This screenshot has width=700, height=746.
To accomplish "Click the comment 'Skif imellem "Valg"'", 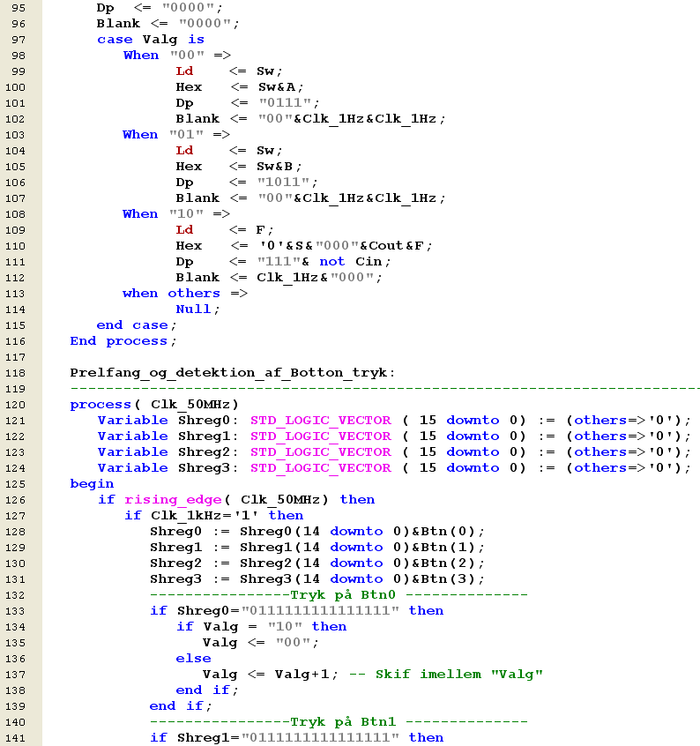I will point(459,675).
